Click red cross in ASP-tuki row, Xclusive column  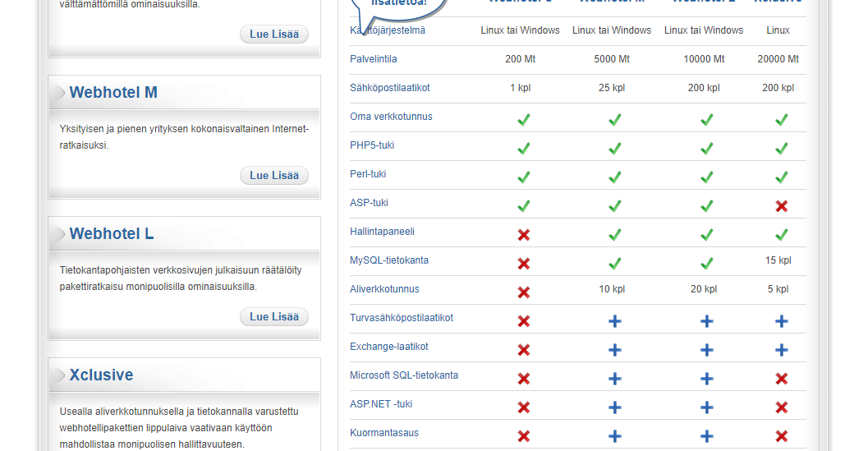coord(781,206)
